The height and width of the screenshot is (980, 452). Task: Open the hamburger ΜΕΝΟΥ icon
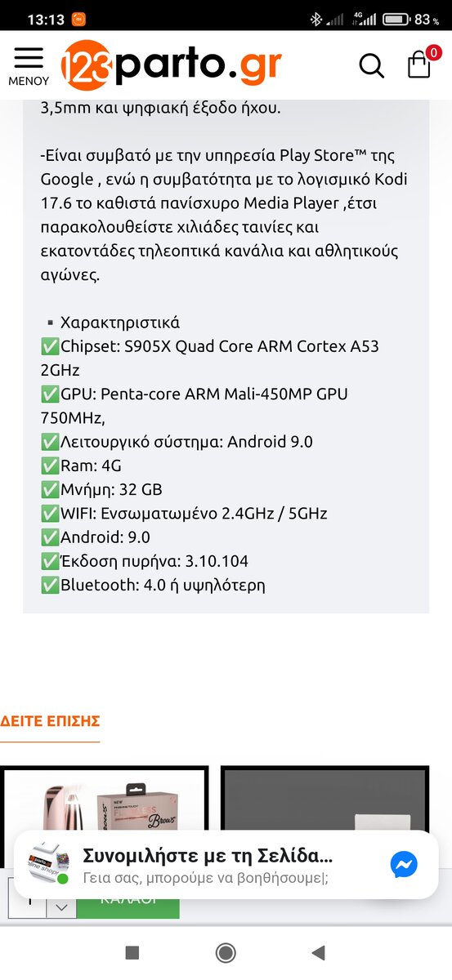click(29, 65)
